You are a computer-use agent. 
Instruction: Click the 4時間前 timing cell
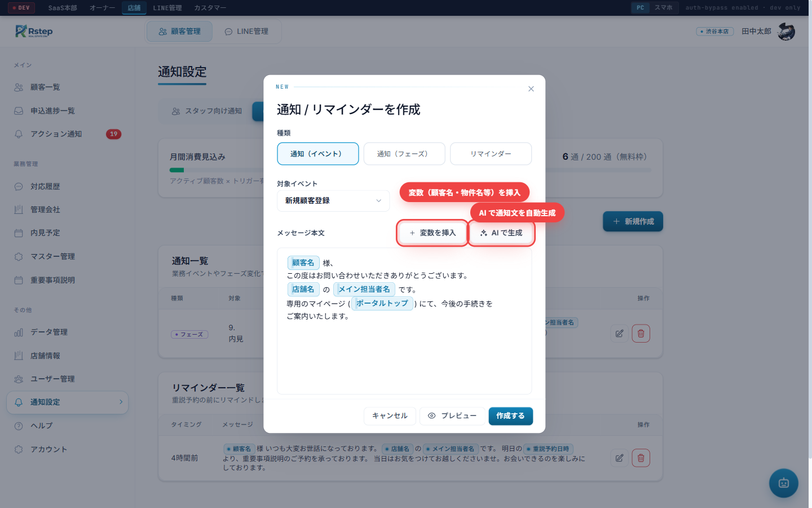point(184,458)
